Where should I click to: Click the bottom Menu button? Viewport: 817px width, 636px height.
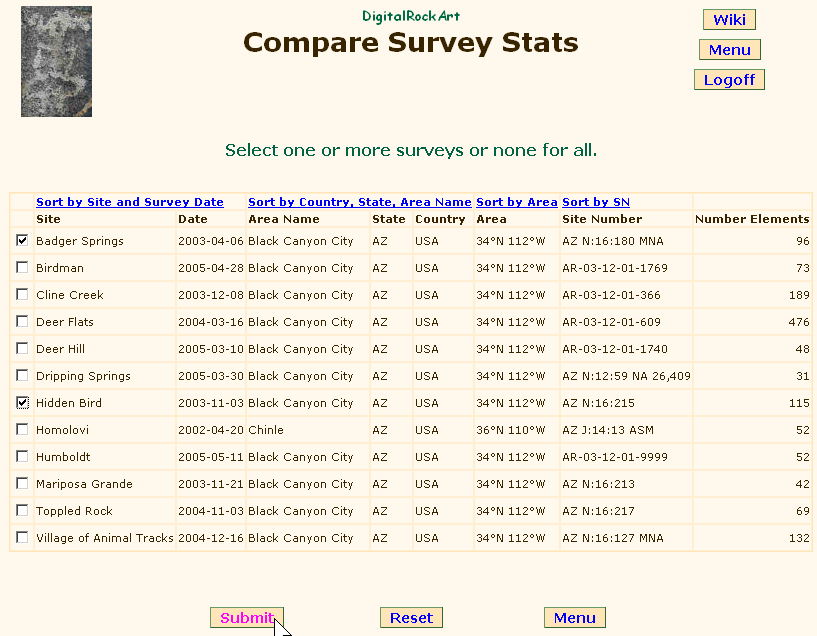[x=574, y=618]
